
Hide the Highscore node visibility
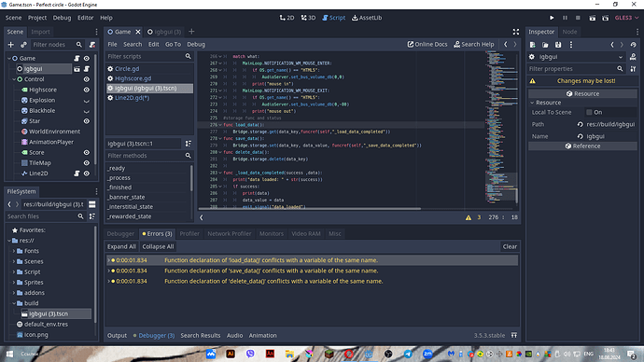click(x=87, y=90)
